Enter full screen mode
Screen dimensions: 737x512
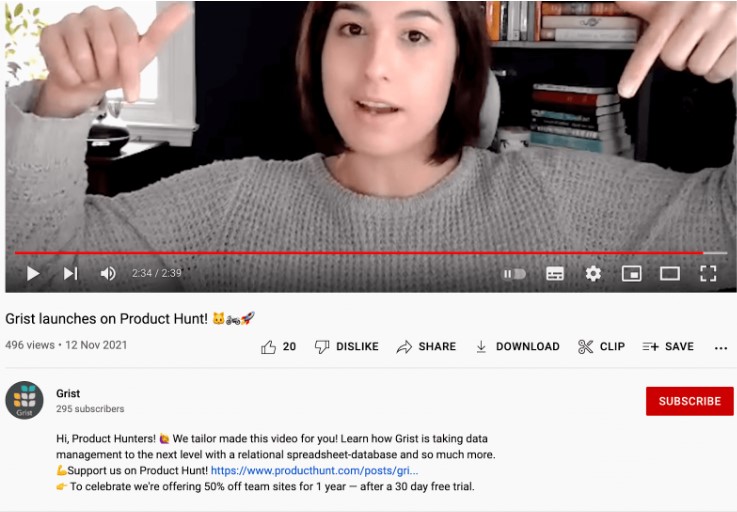pos(708,273)
